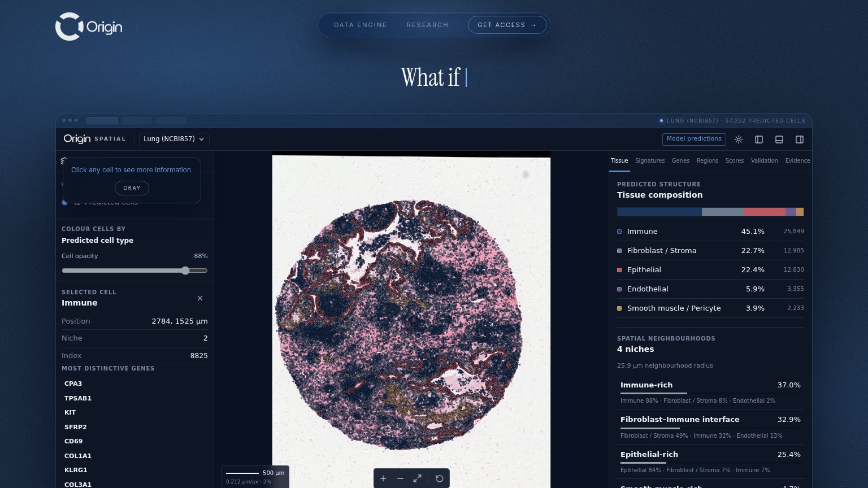Toggle the bottom panel layout icon
Image resolution: width=868 pixels, height=488 pixels.
[x=779, y=140]
